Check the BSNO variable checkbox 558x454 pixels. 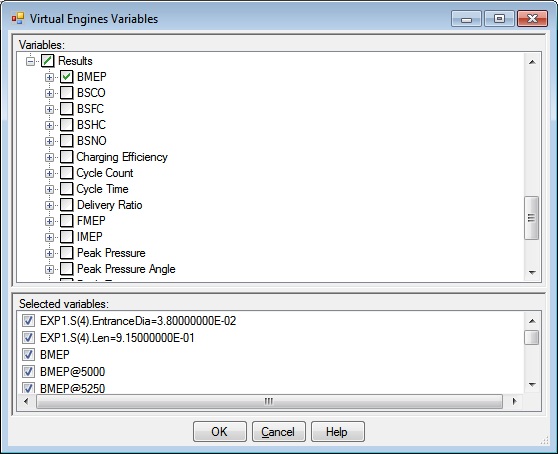coord(67,141)
